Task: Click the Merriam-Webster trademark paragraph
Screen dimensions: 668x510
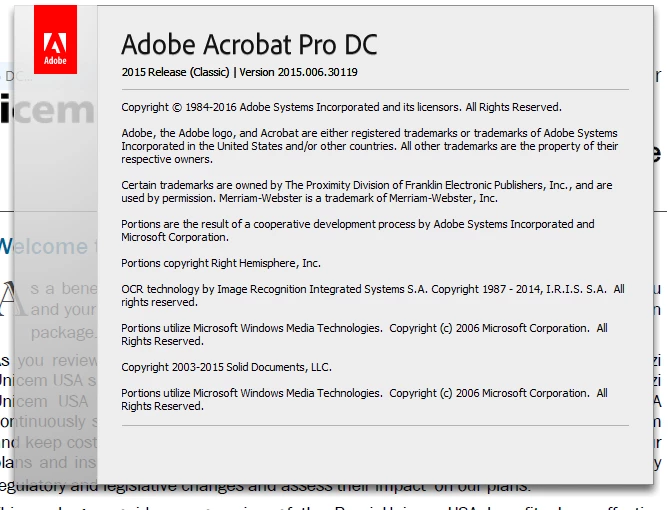Action: click(367, 192)
